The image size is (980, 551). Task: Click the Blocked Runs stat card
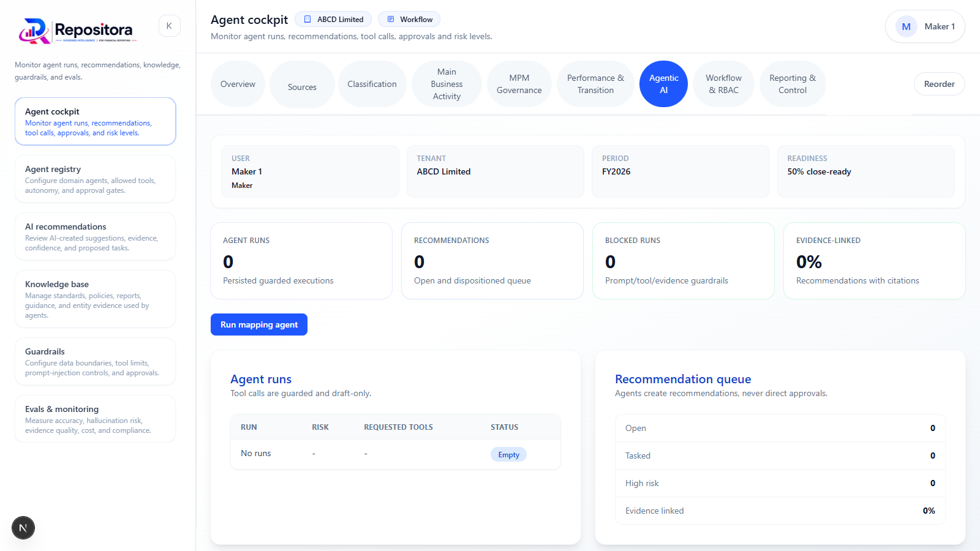pos(684,261)
